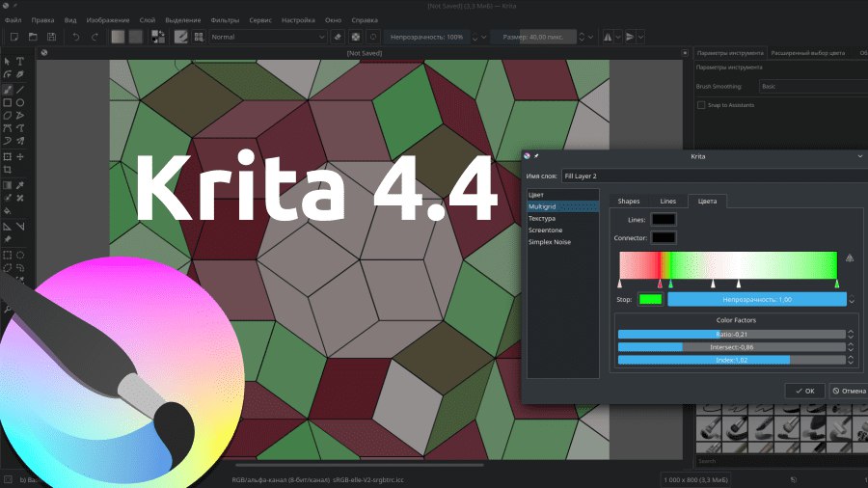The image size is (868, 488).
Task: Switch to the Lines tab
Action: 667,201
